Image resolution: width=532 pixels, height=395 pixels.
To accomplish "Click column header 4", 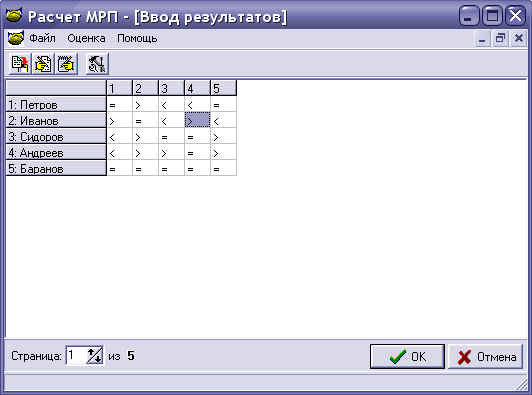I will [197, 88].
